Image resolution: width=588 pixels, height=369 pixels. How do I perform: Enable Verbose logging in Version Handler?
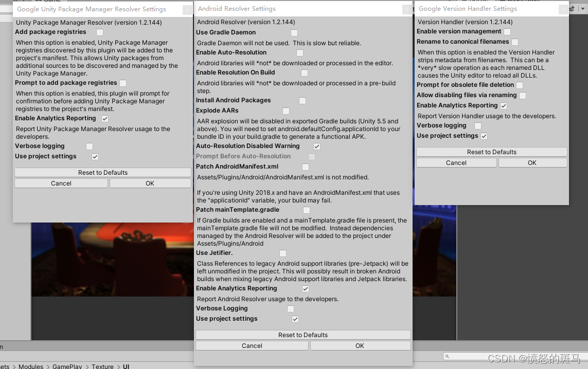478,126
